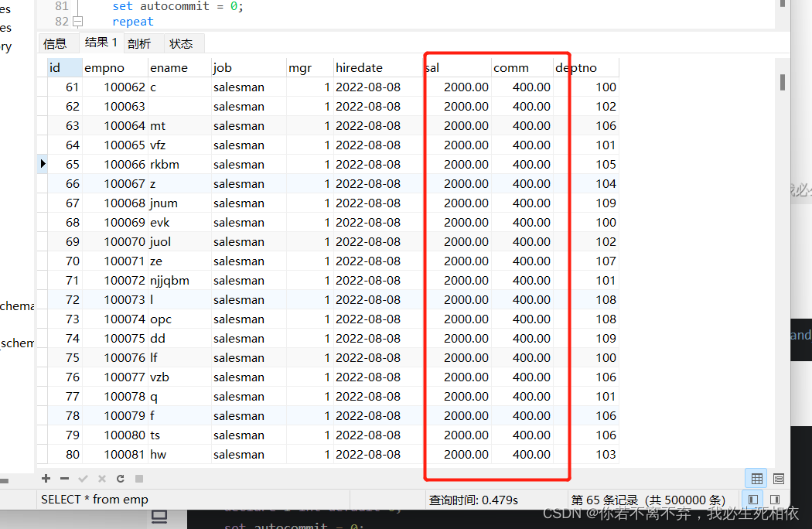Click the add record plus icon

click(x=46, y=479)
